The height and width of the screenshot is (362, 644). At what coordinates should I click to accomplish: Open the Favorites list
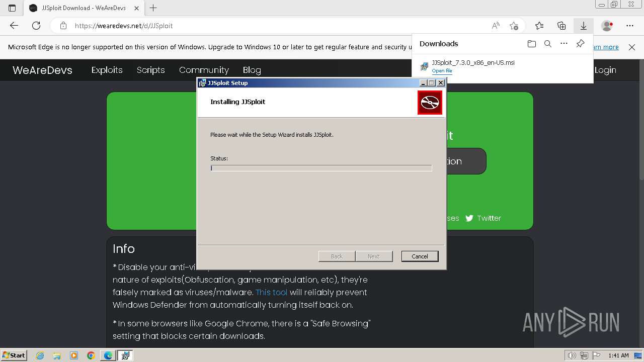[539, 26]
